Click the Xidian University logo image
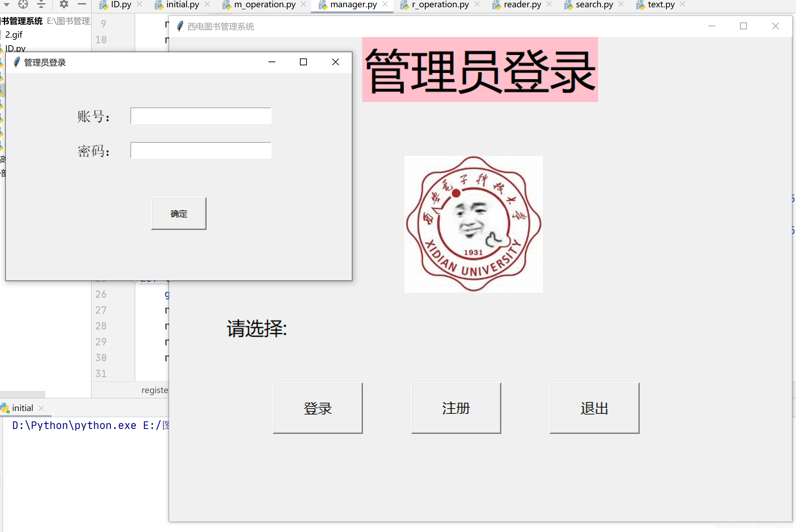 pyautogui.click(x=473, y=224)
